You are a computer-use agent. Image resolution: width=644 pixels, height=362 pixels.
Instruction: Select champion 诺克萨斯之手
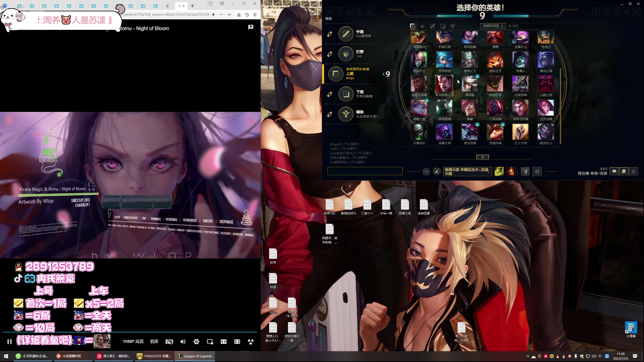[444, 84]
